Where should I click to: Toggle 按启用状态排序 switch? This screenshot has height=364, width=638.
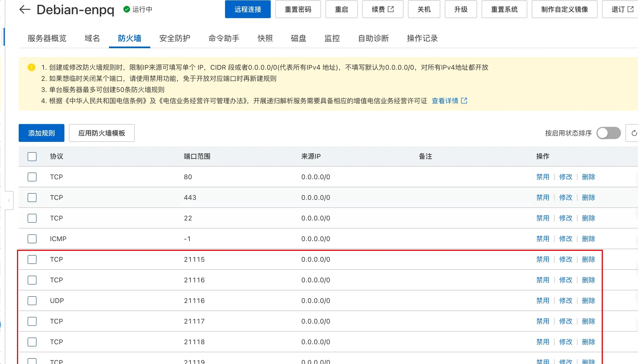pos(608,133)
